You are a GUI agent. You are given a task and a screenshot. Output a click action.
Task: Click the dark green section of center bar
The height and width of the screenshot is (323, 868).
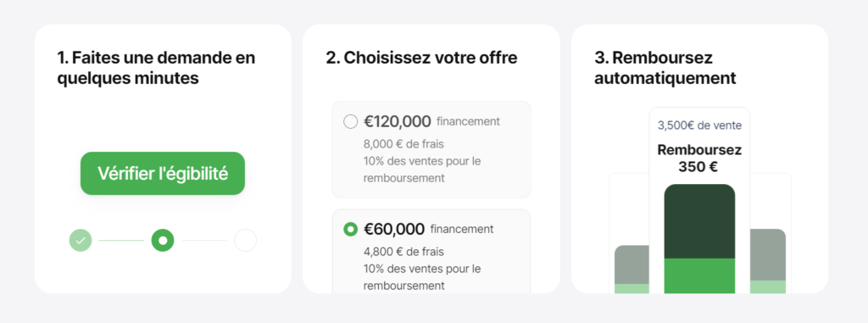(699, 221)
